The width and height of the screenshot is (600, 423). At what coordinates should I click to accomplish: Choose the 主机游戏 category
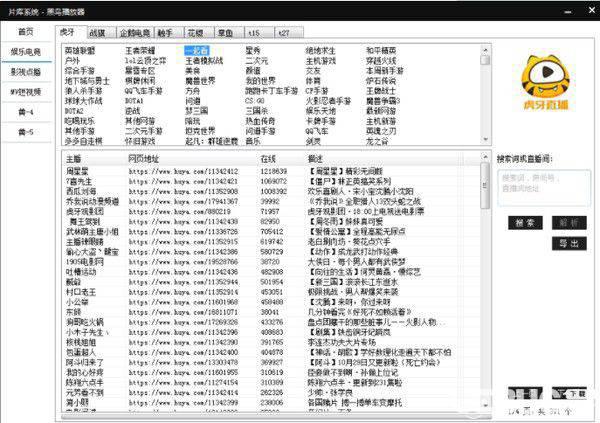click(320, 60)
